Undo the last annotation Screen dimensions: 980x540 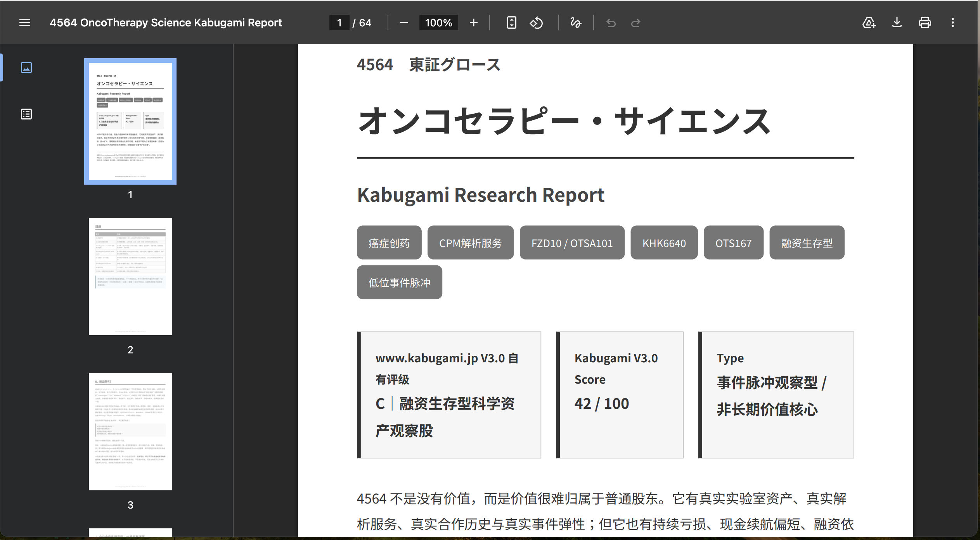click(x=611, y=23)
